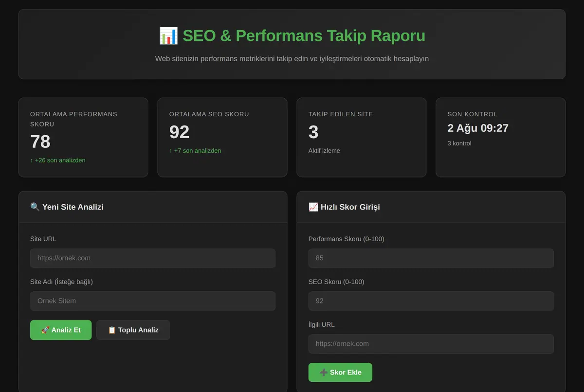Click the trend chart icon beside Hızlı Skor Girişi
Viewport: 584px width, 392px height.
[x=313, y=207]
